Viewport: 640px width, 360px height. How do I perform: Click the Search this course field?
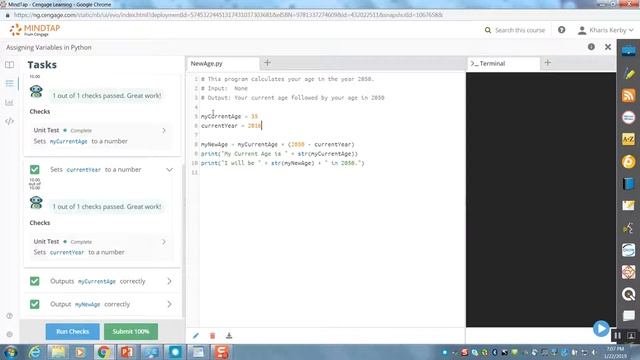[515, 30]
